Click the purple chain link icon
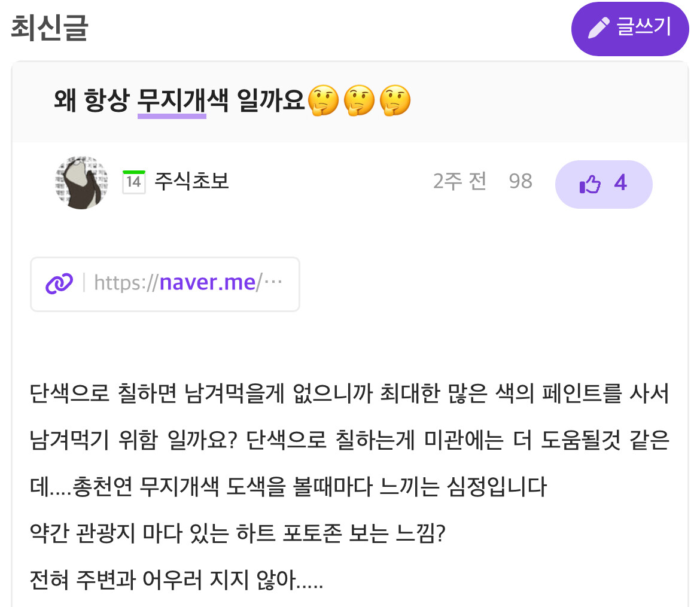The height and width of the screenshot is (607, 700). point(59,283)
